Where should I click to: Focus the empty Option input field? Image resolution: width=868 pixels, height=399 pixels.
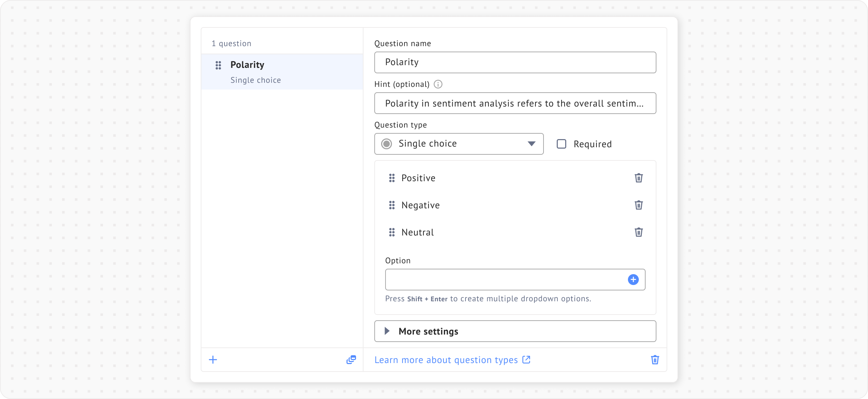(505, 280)
